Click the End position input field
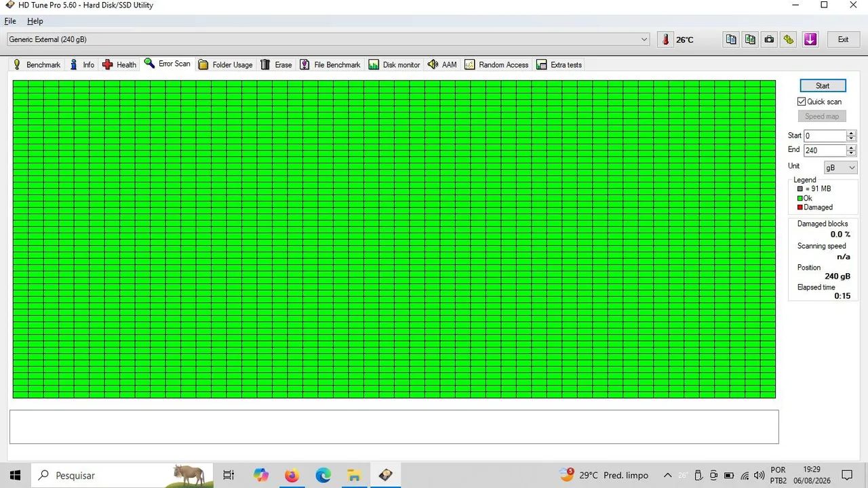Image resolution: width=868 pixels, height=488 pixels. 825,150
